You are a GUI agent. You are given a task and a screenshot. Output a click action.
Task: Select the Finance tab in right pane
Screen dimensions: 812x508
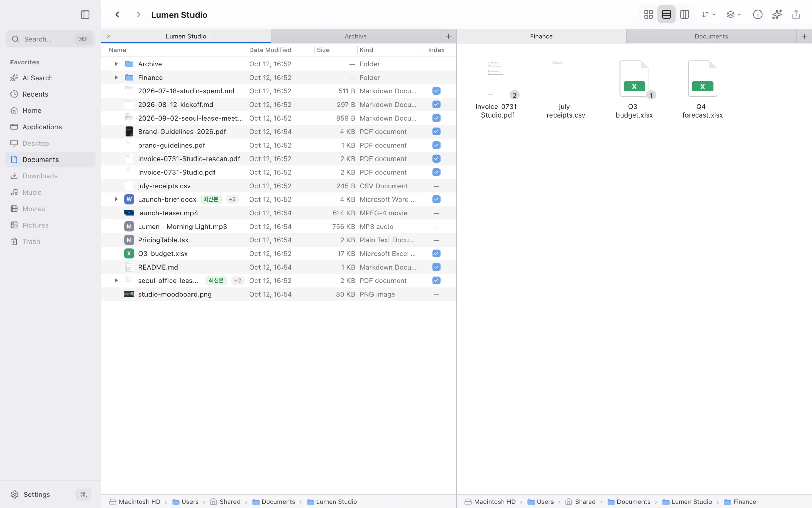coord(541,36)
